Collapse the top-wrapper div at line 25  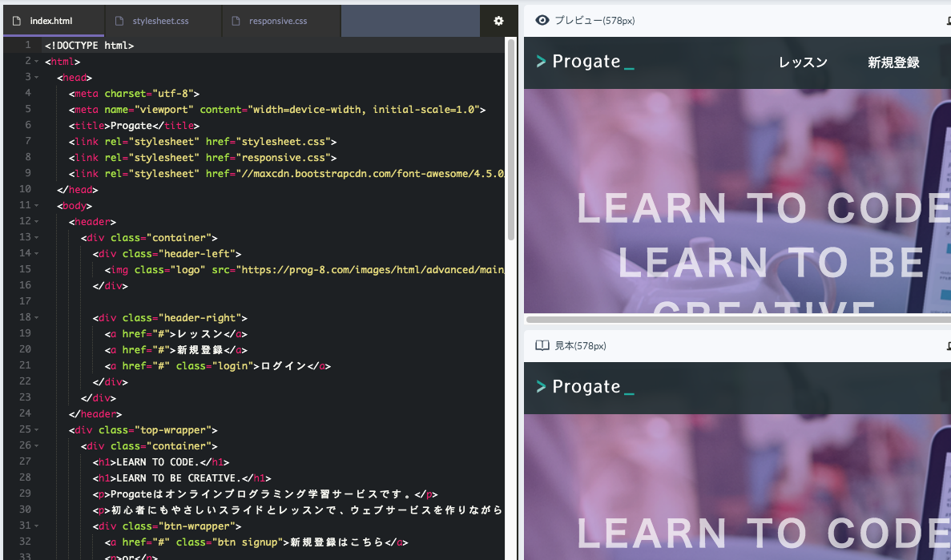37,430
